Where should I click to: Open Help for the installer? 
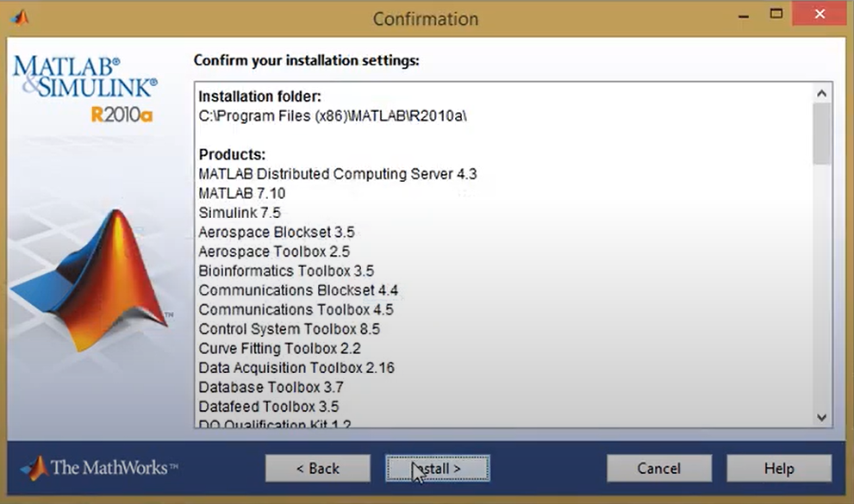pos(778,469)
